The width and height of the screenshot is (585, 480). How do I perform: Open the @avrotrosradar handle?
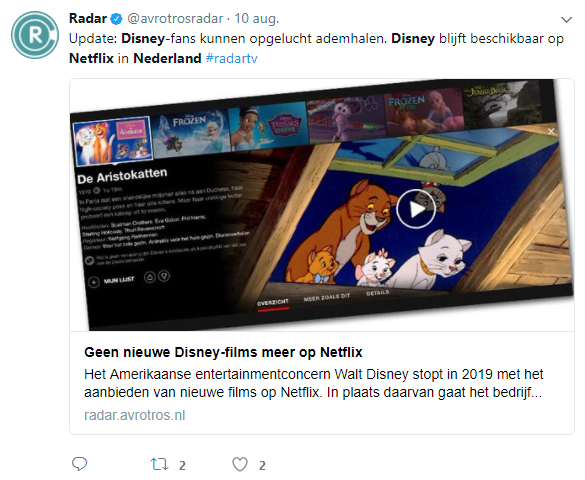coord(175,18)
